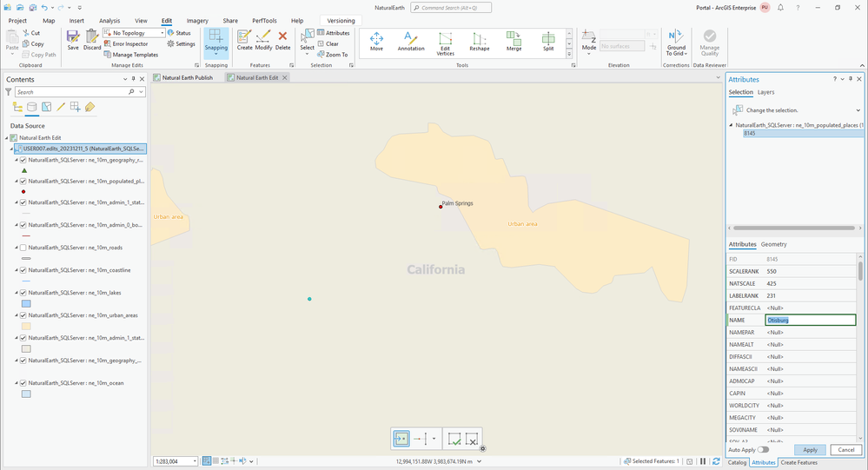The height and width of the screenshot is (470, 868).
Task: Open the Create Features pane tab
Action: click(x=798, y=463)
